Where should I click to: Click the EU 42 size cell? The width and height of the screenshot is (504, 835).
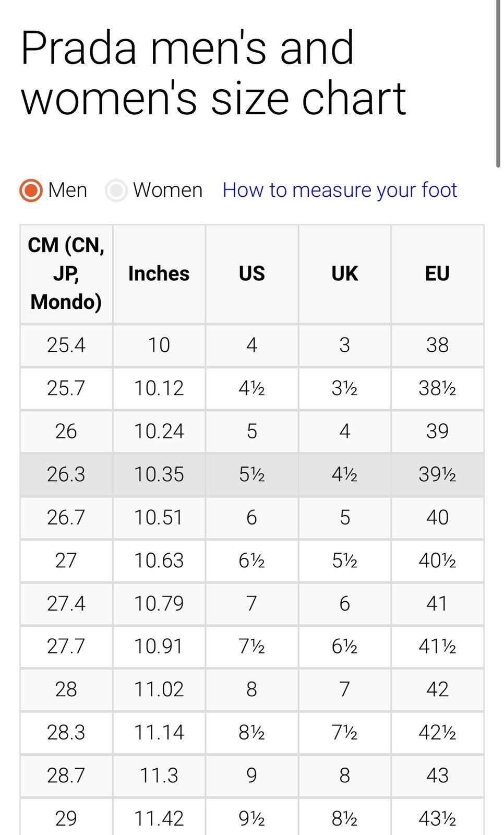click(437, 689)
